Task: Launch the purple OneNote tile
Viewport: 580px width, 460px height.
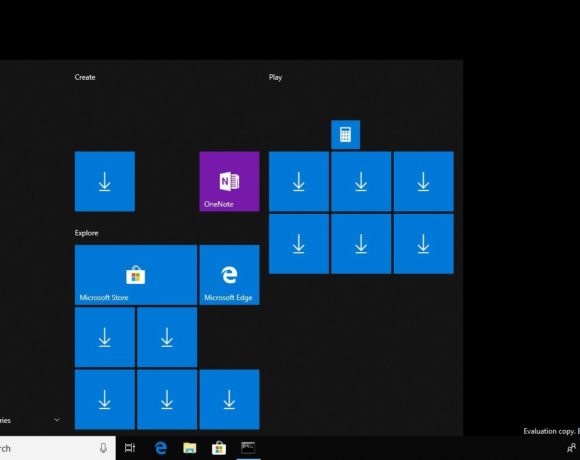Action: pos(229,181)
